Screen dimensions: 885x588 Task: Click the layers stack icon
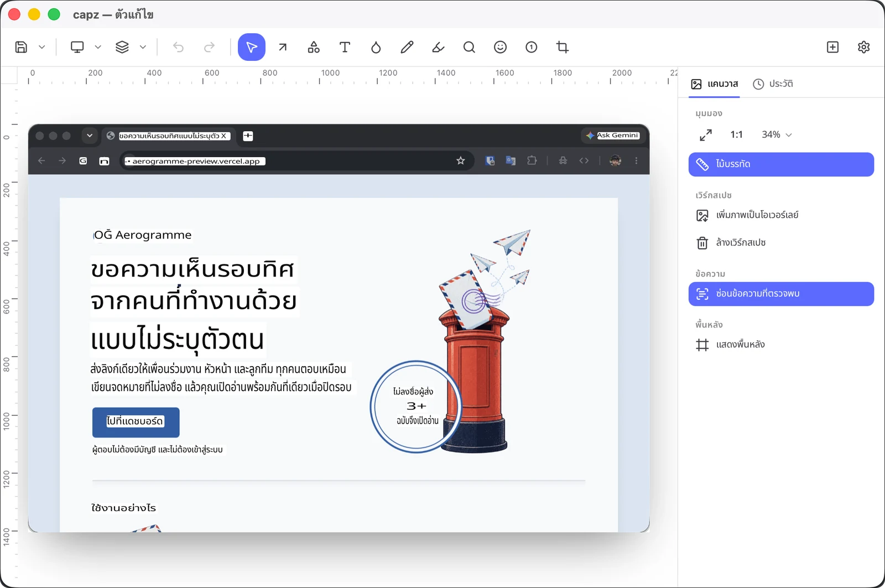tap(122, 47)
